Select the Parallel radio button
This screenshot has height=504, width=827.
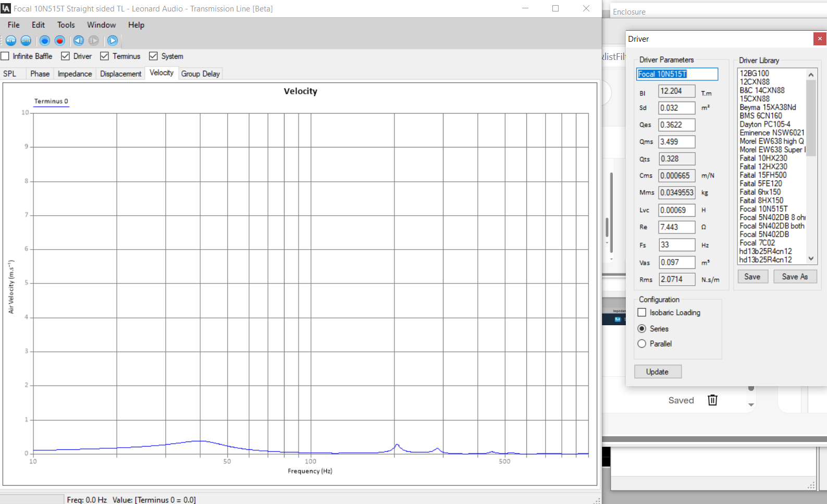(x=642, y=343)
